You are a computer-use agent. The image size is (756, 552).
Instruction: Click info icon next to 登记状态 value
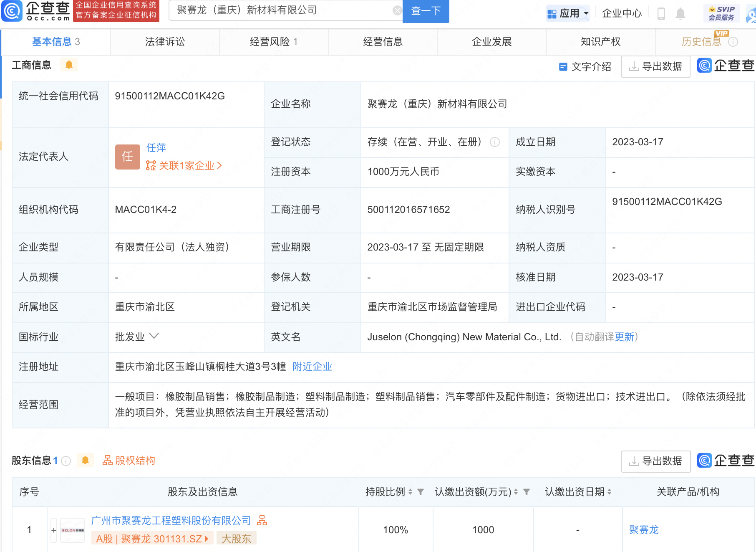click(495, 142)
